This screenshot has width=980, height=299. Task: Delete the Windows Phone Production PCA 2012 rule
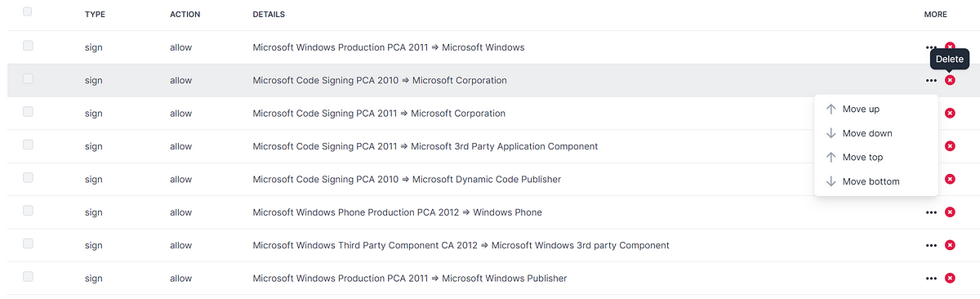(x=950, y=212)
